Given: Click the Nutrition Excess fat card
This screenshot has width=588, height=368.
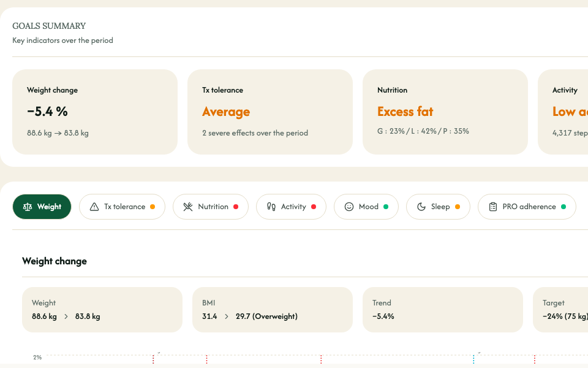Looking at the screenshot, I should pyautogui.click(x=445, y=112).
